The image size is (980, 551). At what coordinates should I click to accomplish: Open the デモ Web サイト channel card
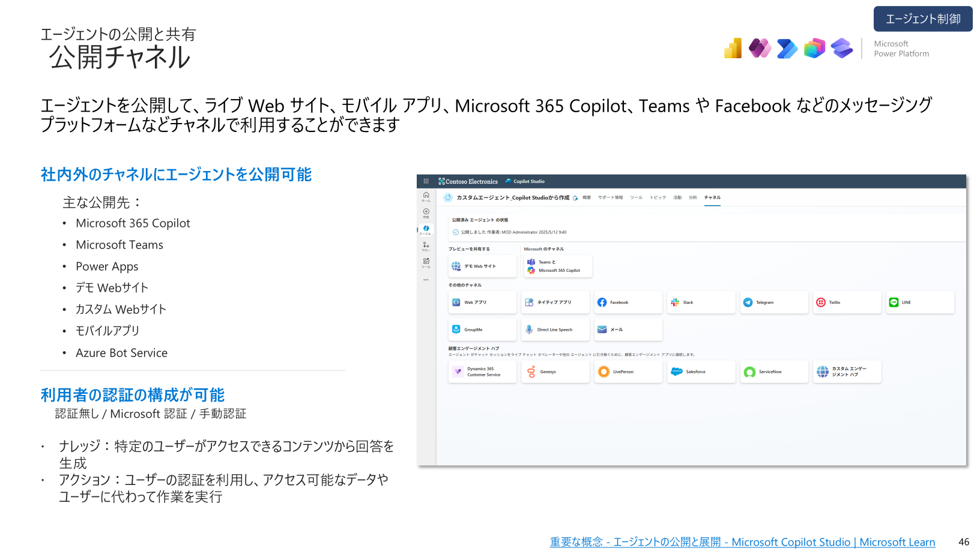(482, 266)
